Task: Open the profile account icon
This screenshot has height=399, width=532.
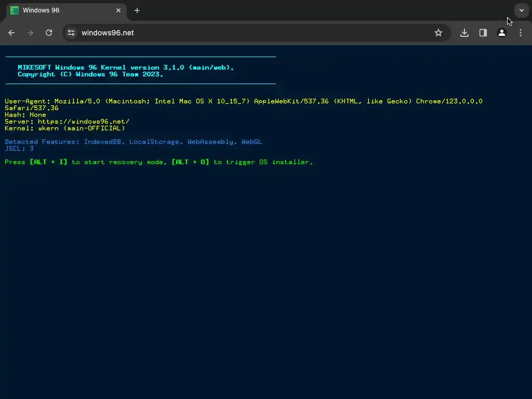Action: (x=502, y=33)
